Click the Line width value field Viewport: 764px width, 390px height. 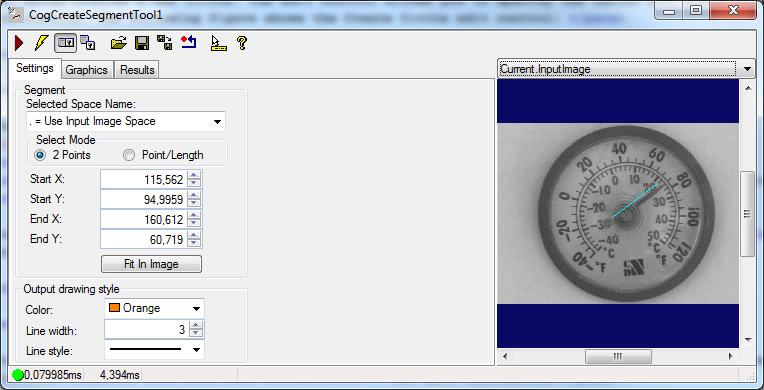146,330
